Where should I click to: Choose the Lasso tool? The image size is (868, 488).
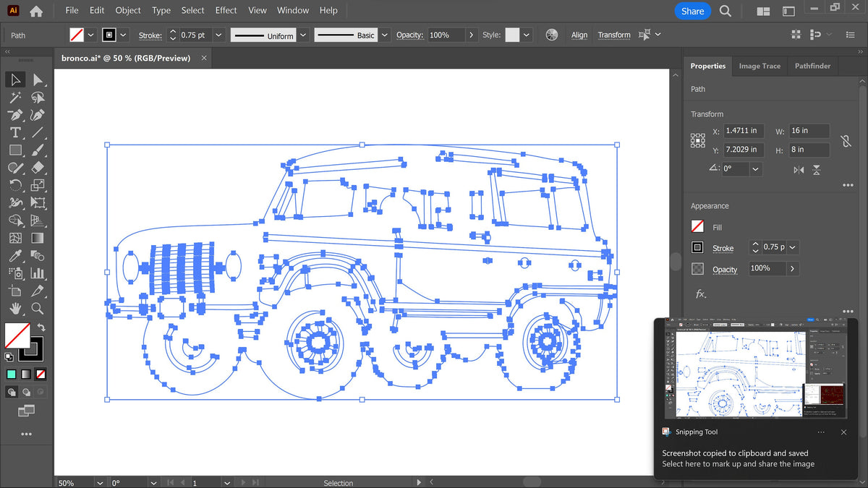click(x=38, y=98)
